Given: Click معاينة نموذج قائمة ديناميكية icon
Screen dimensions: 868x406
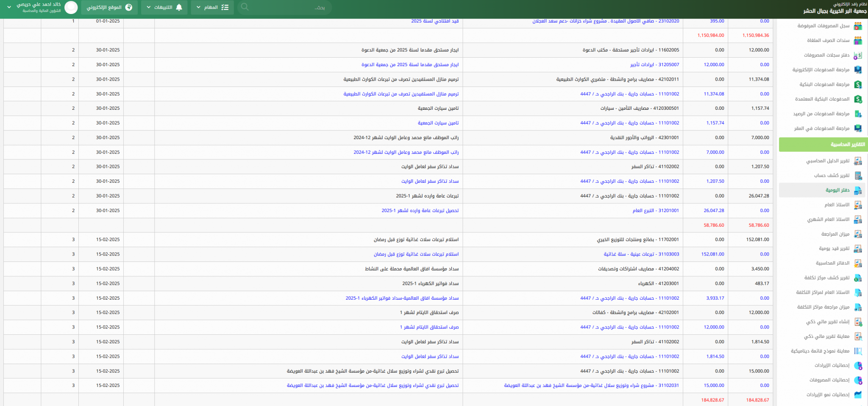Looking at the screenshot, I should click(858, 351).
